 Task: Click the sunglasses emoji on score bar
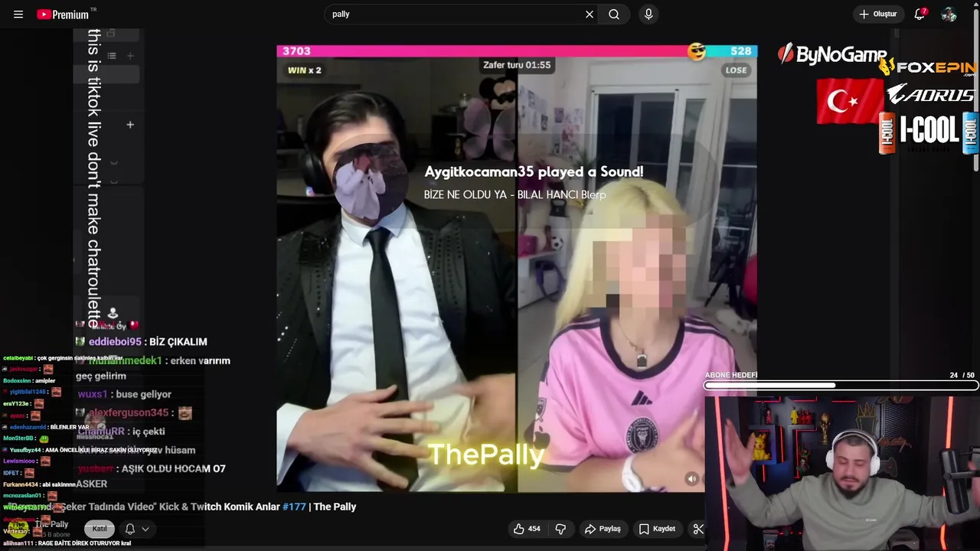(x=697, y=51)
